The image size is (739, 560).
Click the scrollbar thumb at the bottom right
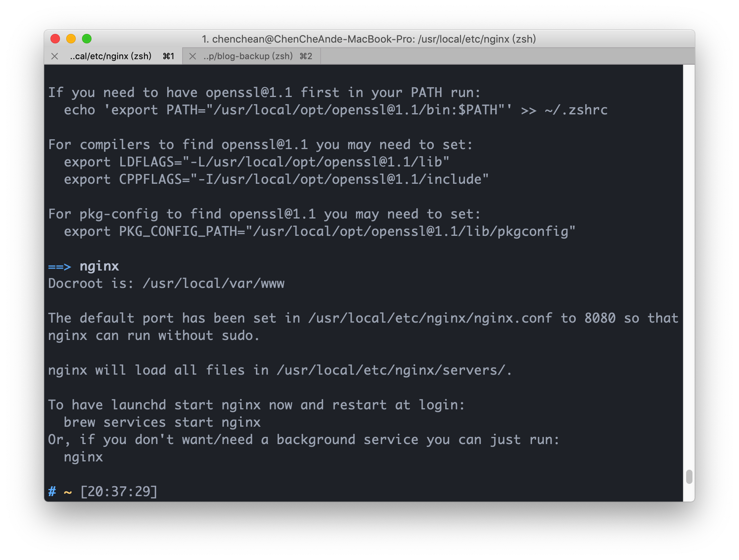point(689,476)
